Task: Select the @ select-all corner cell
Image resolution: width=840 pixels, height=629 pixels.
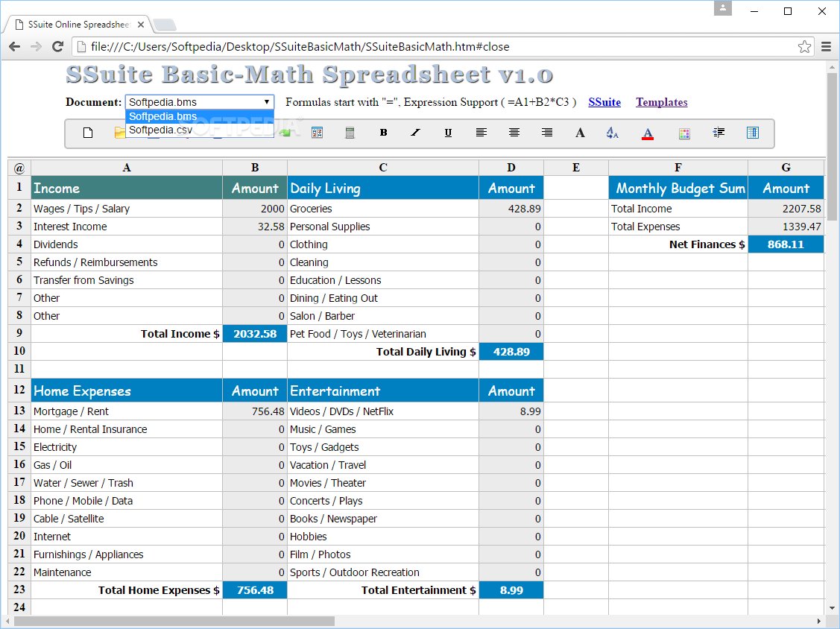Action: pos(19,168)
